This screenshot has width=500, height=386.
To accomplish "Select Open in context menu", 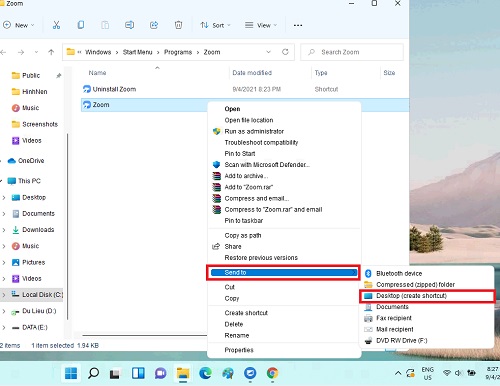I will (232, 109).
